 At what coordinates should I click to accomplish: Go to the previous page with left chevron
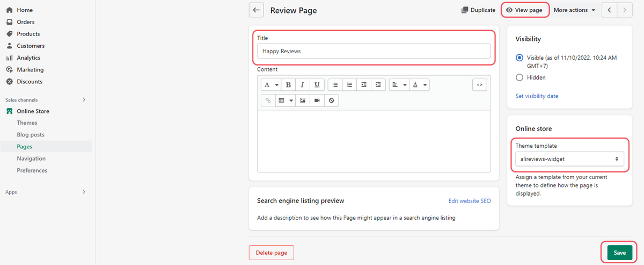click(x=610, y=10)
